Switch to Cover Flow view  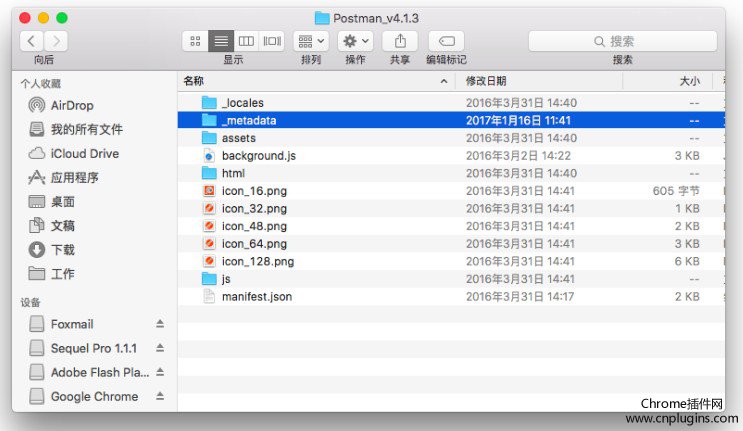[272, 41]
